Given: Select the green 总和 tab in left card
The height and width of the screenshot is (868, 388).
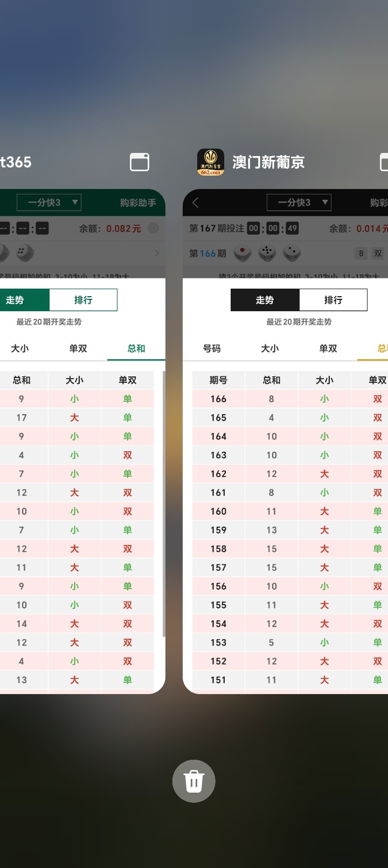Looking at the screenshot, I should [x=136, y=348].
